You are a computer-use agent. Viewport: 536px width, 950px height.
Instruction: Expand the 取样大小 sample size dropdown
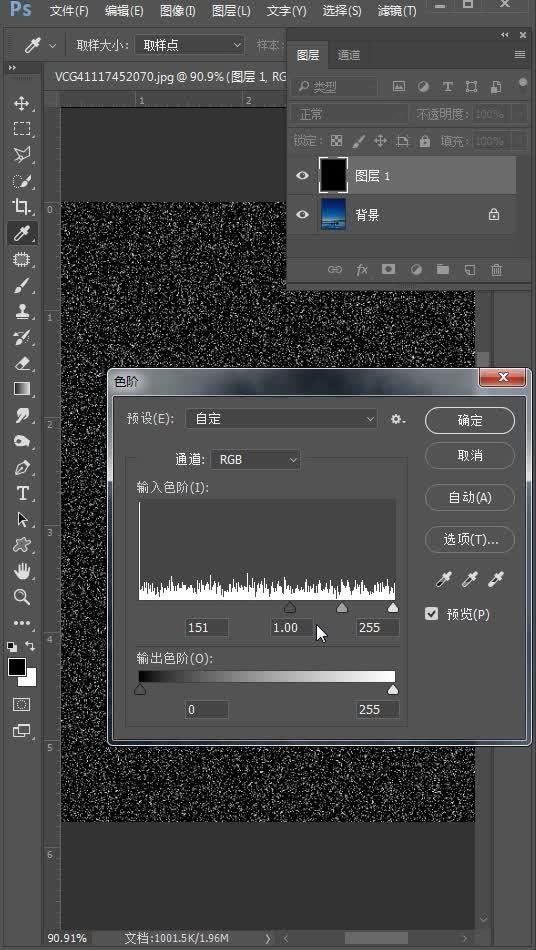click(x=190, y=45)
